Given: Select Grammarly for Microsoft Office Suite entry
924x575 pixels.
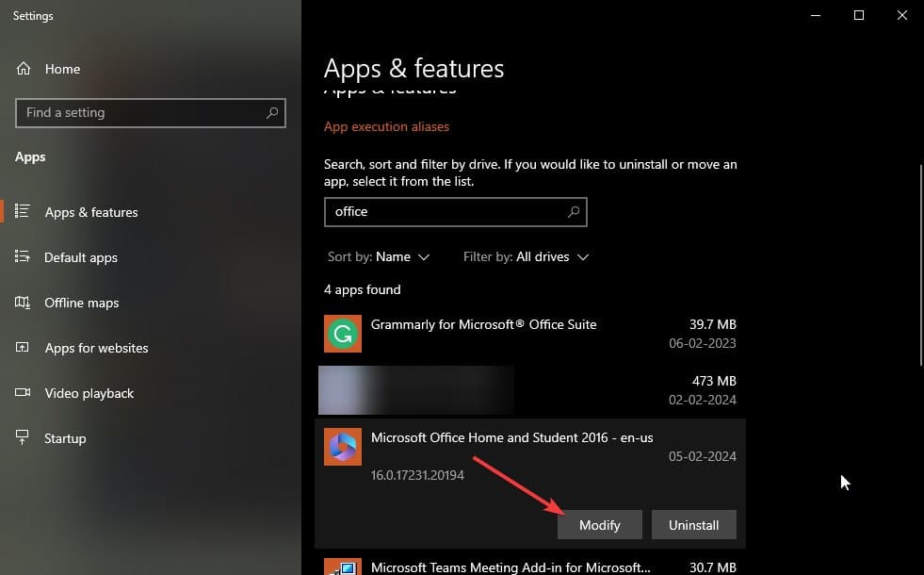Looking at the screenshot, I should point(529,334).
